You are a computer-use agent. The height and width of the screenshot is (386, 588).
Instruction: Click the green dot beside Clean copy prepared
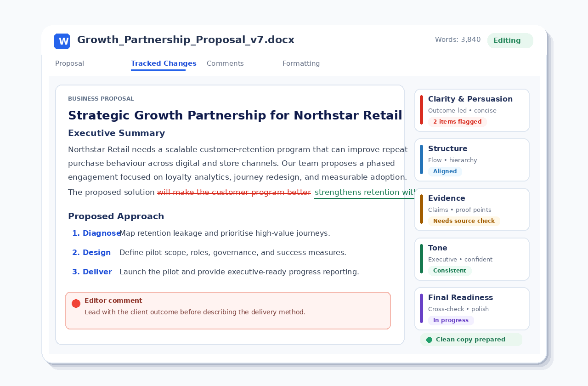(429, 340)
